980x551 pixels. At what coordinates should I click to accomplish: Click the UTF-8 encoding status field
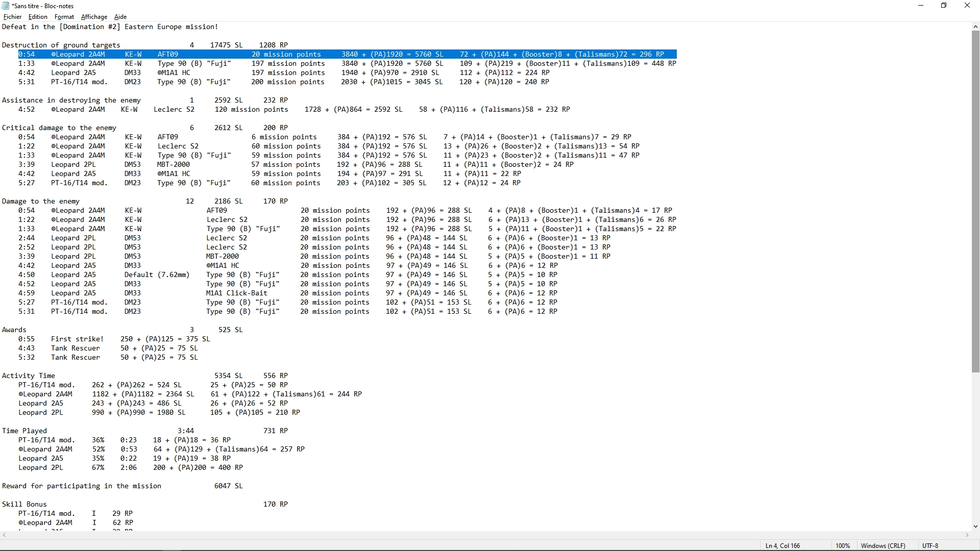click(930, 545)
